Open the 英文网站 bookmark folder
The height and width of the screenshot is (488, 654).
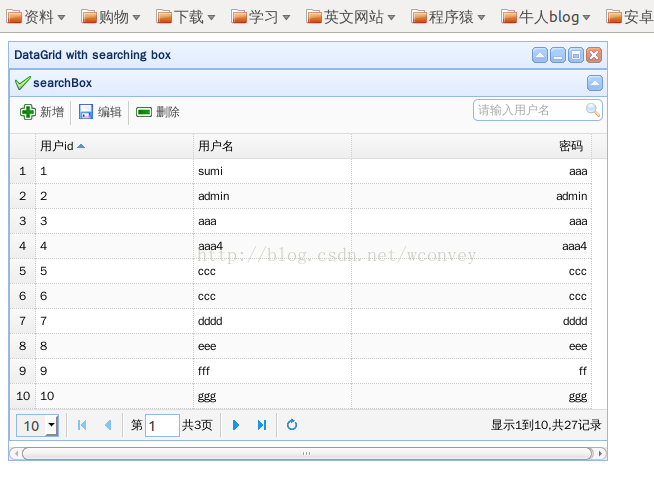point(351,17)
